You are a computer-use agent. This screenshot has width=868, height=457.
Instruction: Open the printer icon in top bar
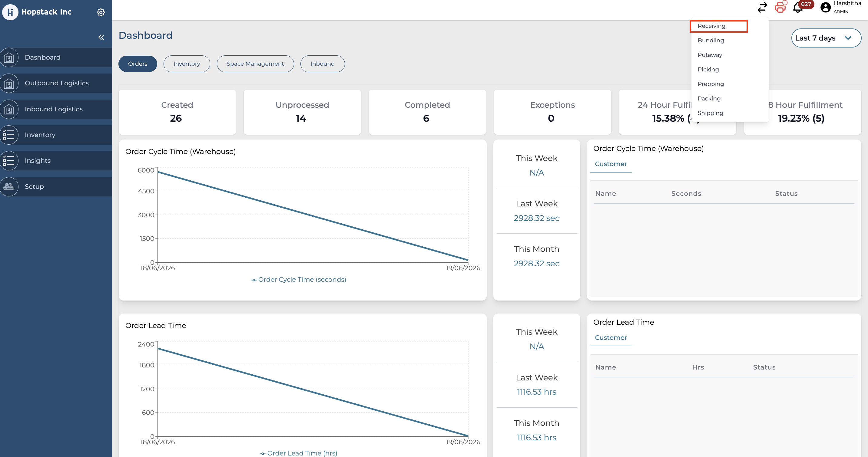(x=780, y=7)
